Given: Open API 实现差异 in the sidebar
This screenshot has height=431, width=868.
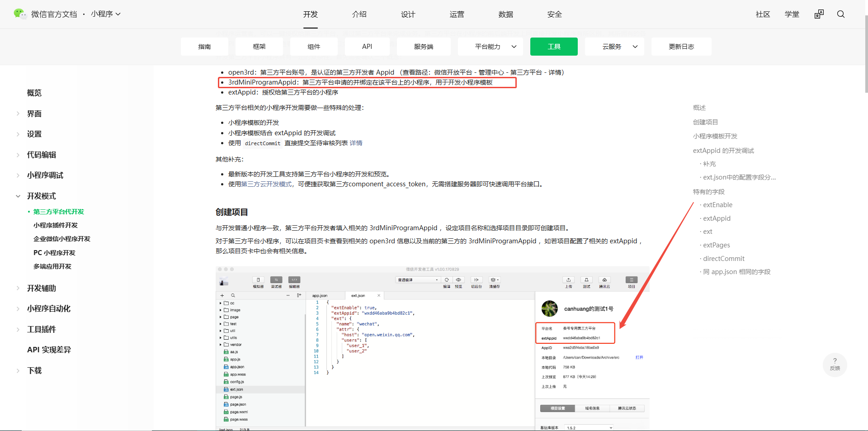Looking at the screenshot, I should click(x=49, y=350).
